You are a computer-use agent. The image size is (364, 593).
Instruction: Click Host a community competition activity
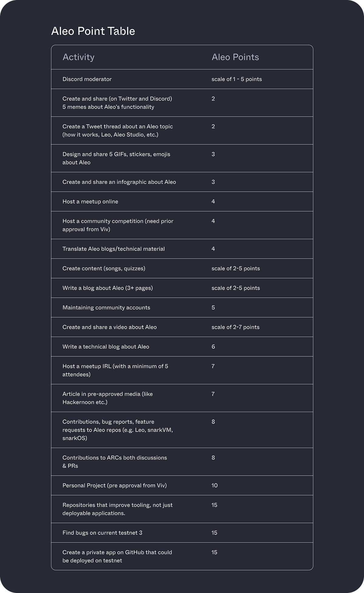(x=118, y=225)
